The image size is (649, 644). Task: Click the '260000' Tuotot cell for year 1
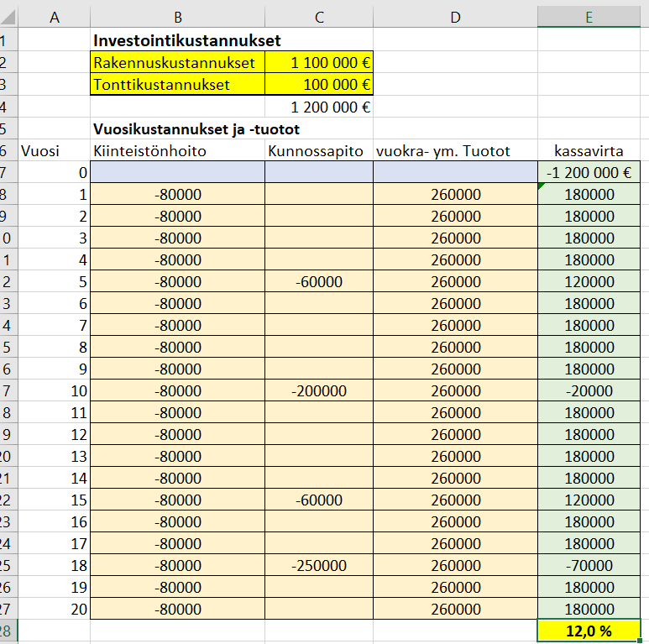455,194
